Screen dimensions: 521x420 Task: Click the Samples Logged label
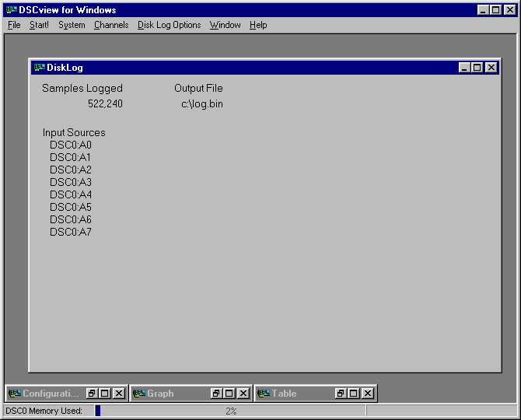tap(82, 89)
